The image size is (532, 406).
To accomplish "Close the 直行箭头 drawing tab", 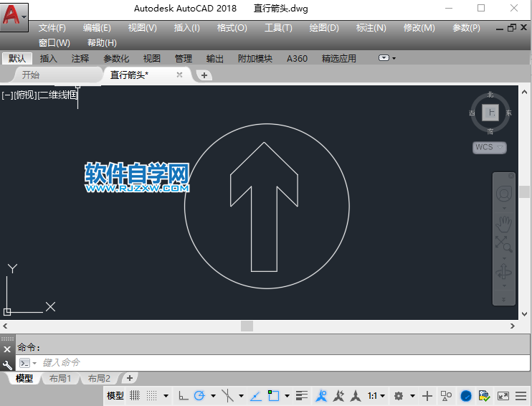I will pyautogui.click(x=179, y=75).
